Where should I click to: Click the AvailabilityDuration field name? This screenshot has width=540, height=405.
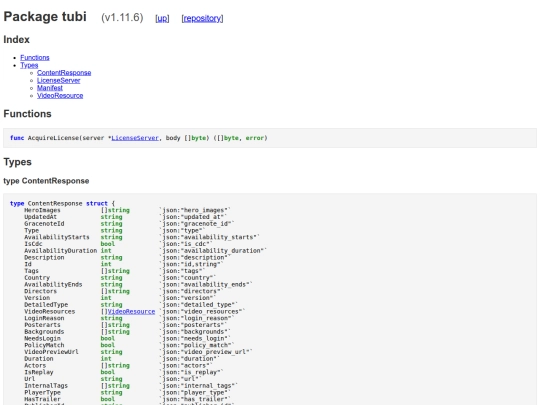click(61, 251)
